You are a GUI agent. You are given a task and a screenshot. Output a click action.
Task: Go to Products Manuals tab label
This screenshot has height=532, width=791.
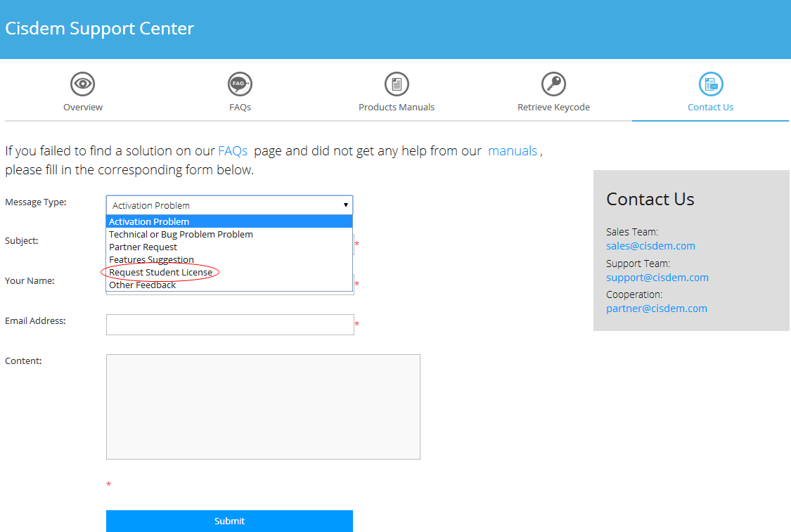click(397, 107)
